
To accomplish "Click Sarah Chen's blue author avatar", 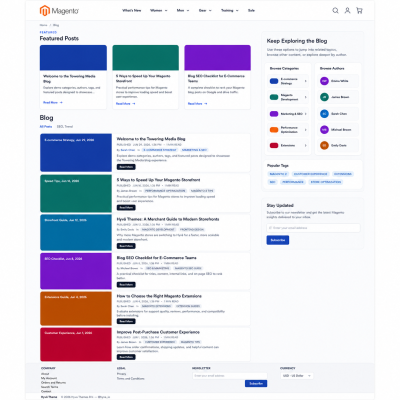I will (324, 114).
